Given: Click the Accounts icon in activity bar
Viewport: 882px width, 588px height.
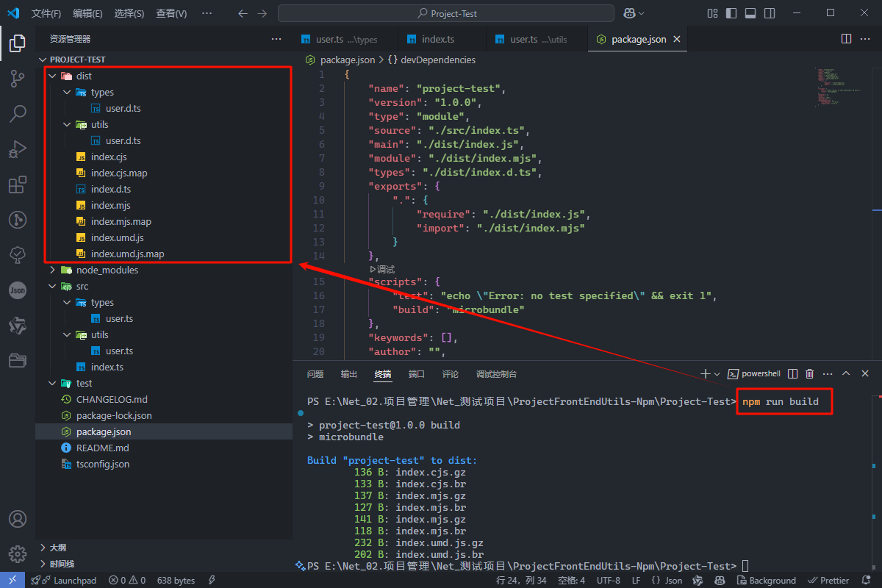Looking at the screenshot, I should point(18,519).
